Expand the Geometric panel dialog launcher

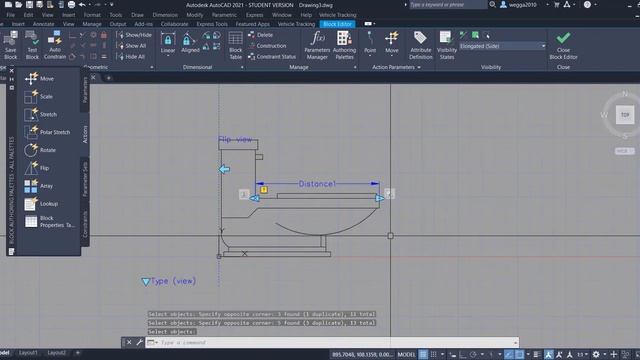pos(152,67)
